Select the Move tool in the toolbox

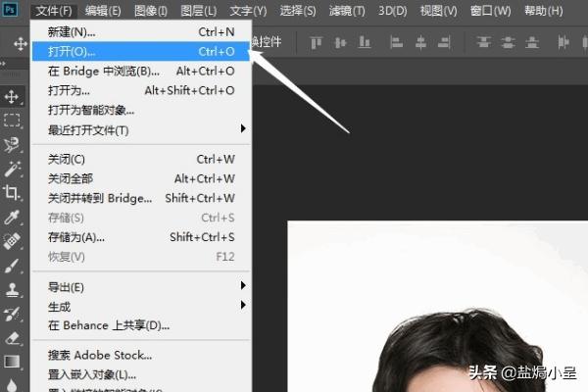(x=12, y=96)
